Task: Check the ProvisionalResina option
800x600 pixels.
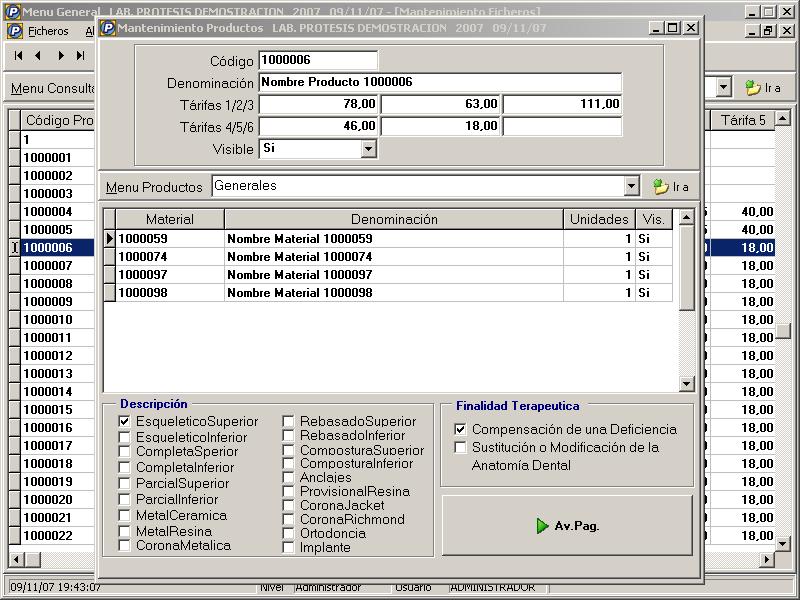Action: (x=288, y=491)
